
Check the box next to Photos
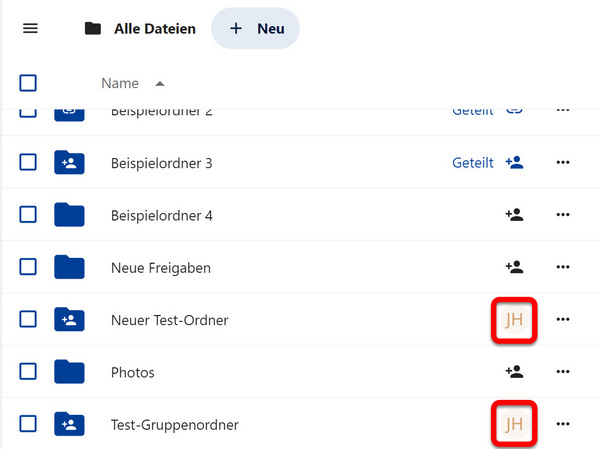[28, 371]
